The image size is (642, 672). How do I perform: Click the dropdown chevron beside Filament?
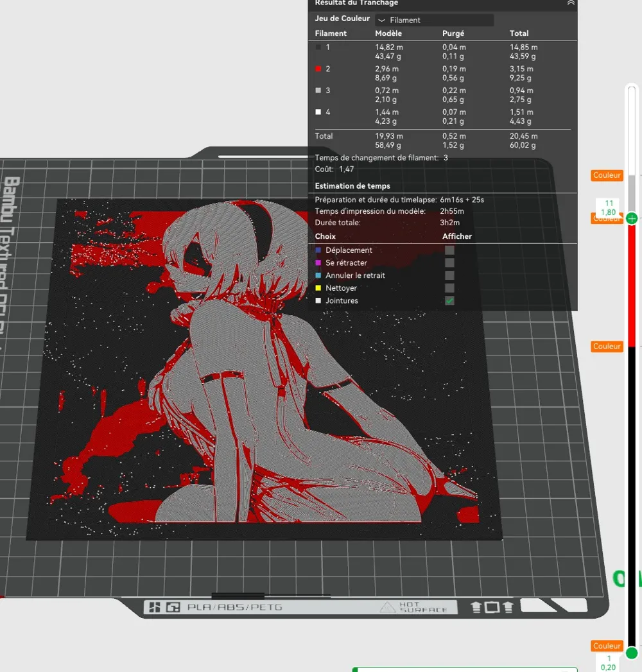382,21
